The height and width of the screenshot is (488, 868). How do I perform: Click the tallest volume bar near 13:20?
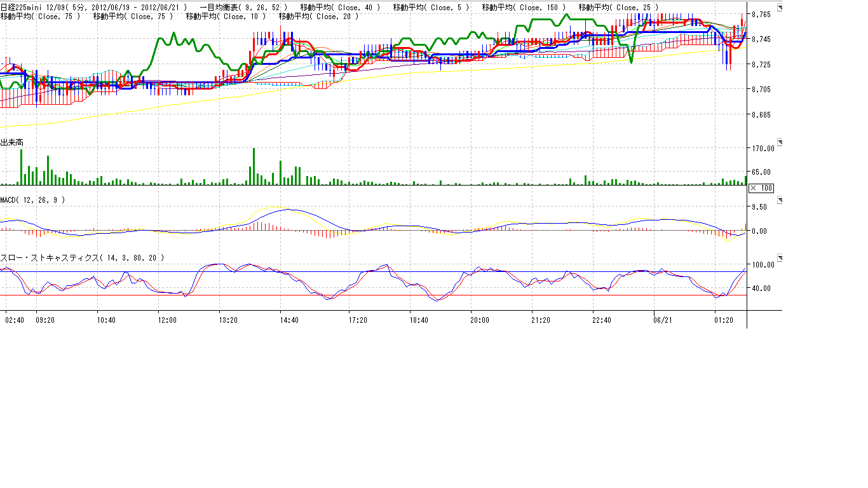point(254,166)
